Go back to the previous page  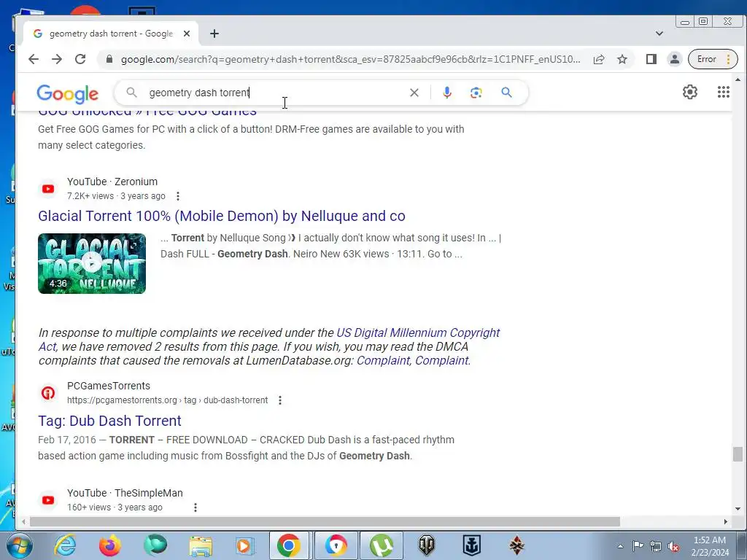tap(34, 59)
